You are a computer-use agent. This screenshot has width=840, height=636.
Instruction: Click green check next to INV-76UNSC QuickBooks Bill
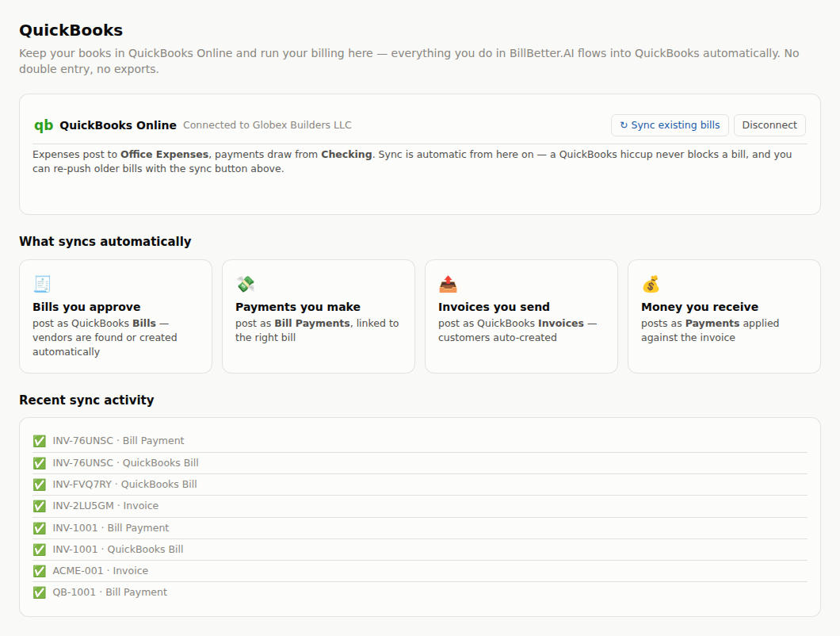39,463
